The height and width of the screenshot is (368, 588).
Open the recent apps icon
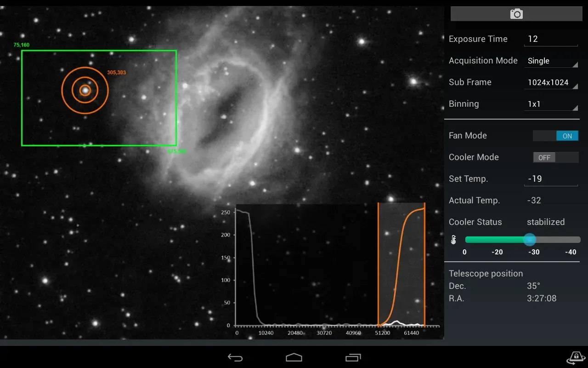tap(353, 357)
